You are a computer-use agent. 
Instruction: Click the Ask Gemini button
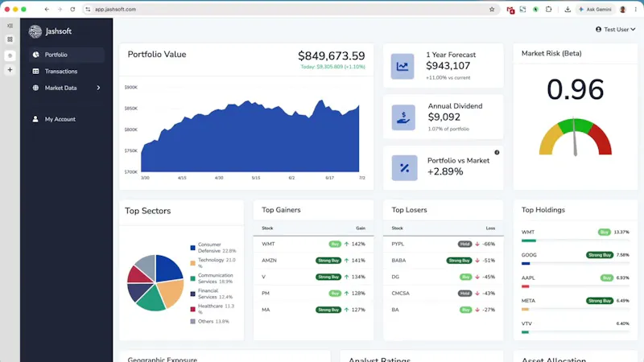pos(595,9)
